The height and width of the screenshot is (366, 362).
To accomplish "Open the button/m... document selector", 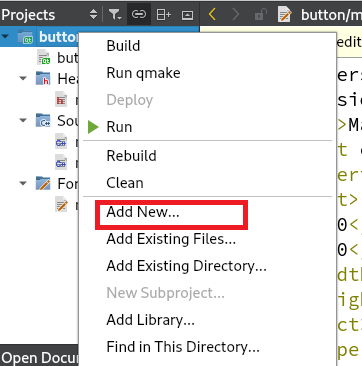I will coord(331,15).
